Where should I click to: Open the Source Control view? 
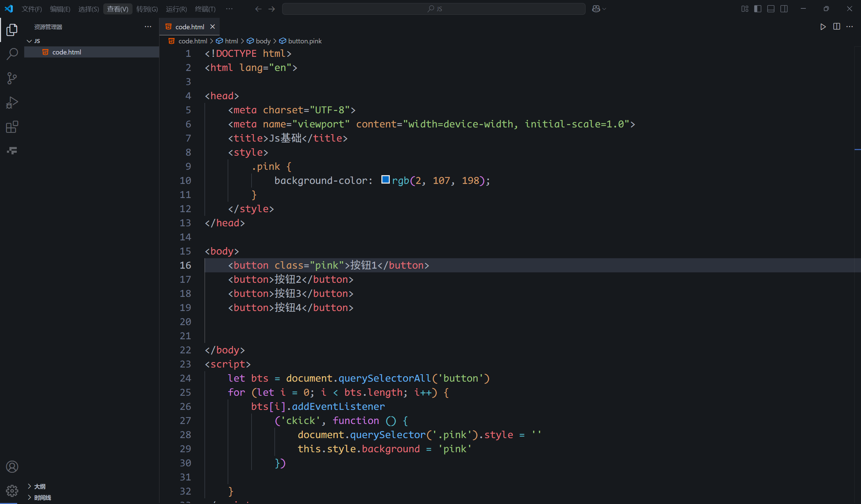point(12,78)
